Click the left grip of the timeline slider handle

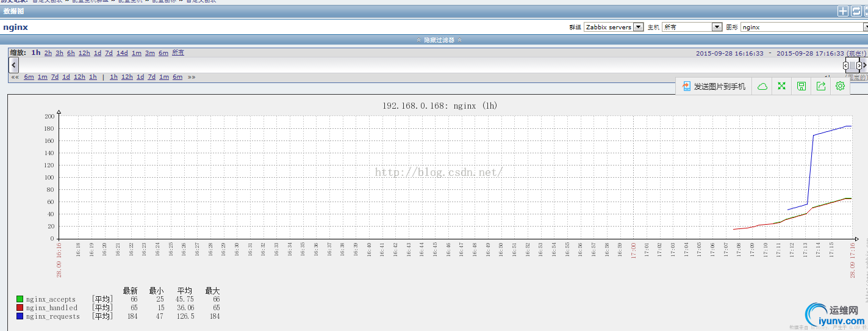[845, 65]
